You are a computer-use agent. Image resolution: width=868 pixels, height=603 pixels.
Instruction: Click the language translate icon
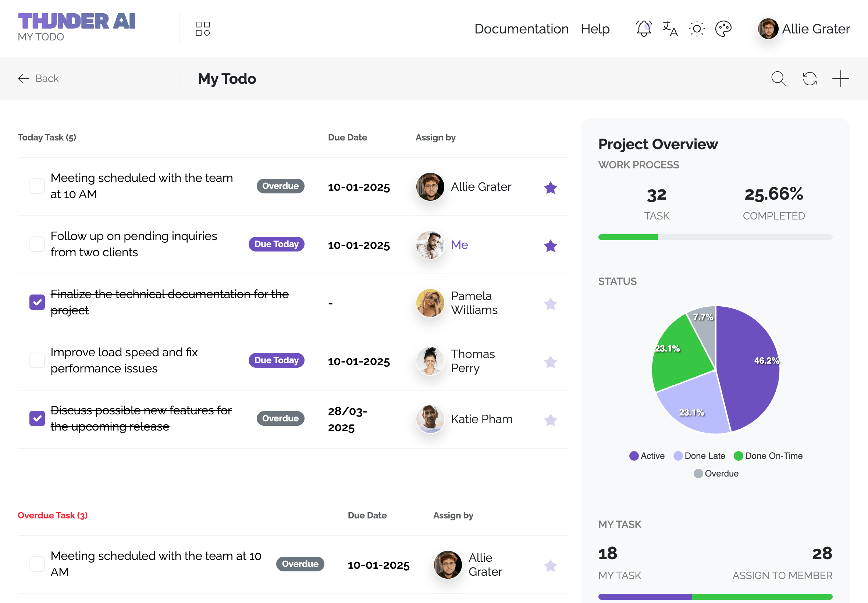[670, 29]
